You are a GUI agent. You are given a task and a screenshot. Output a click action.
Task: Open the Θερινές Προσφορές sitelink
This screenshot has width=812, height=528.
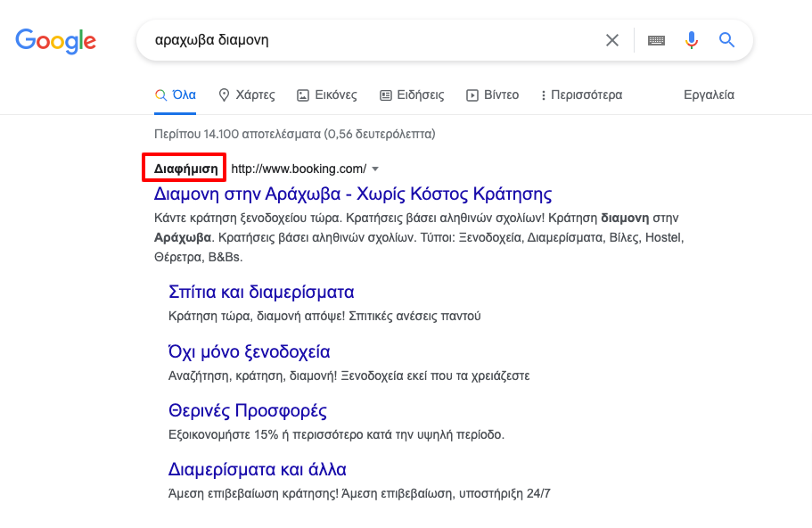(x=248, y=410)
